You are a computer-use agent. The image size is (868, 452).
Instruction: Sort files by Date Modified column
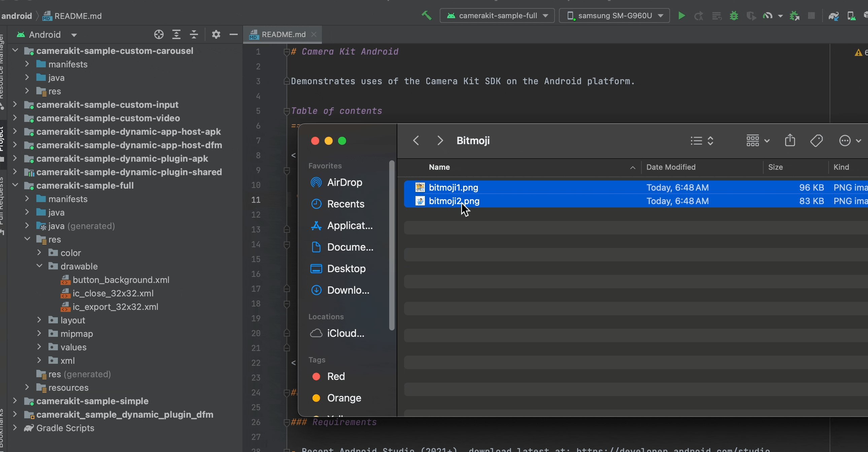pos(671,167)
